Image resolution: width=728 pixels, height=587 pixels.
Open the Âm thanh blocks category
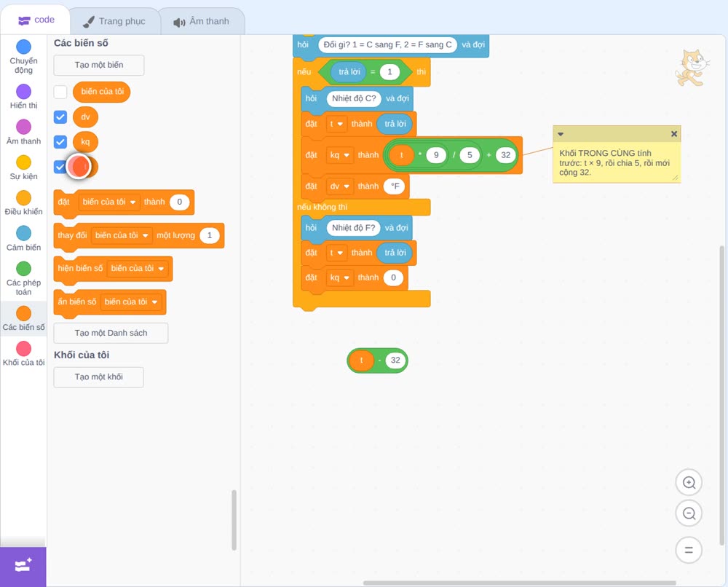point(23,132)
